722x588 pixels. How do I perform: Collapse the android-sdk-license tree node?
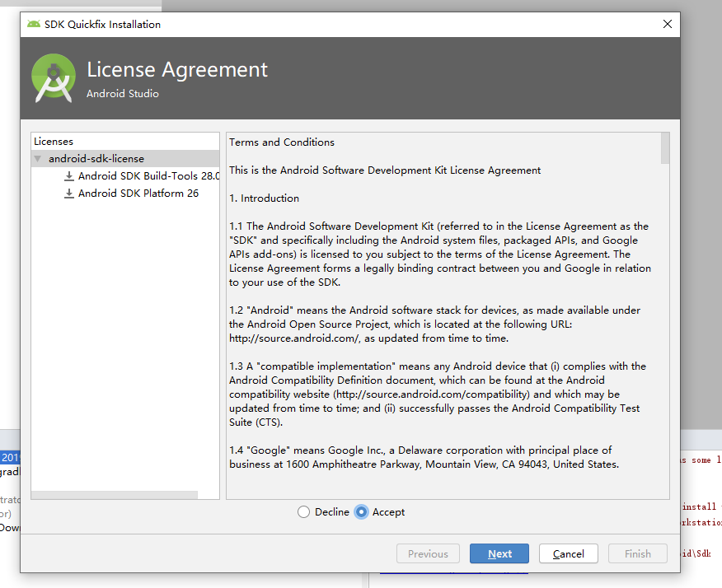(38, 159)
